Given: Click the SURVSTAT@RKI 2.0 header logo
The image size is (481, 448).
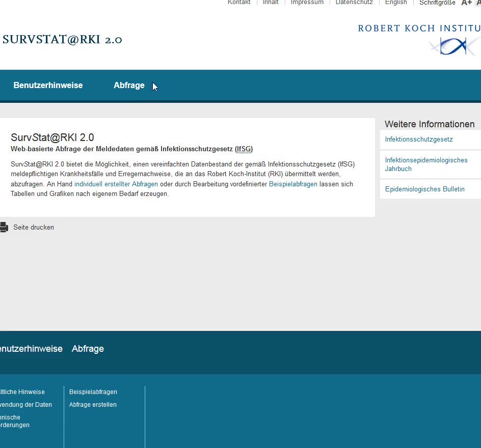Looking at the screenshot, I should (62, 40).
